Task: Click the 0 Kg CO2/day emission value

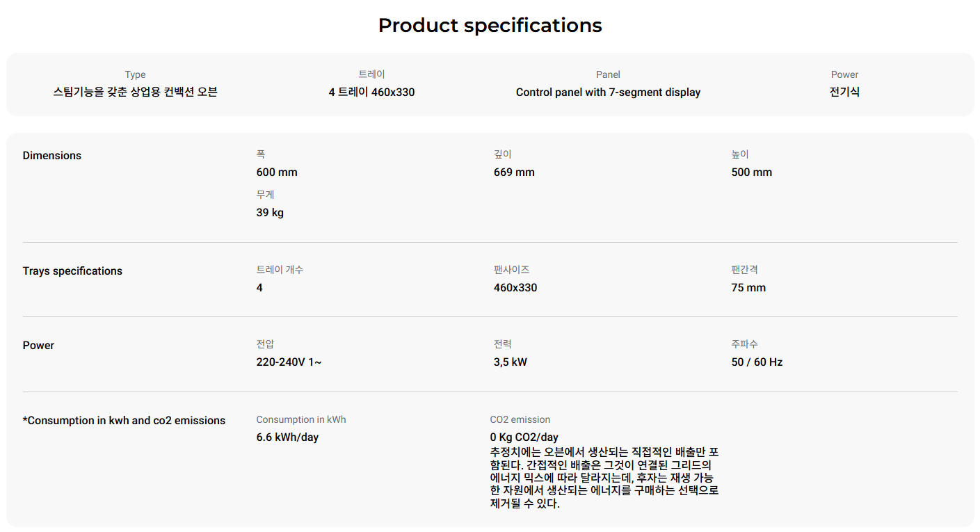Action: [x=524, y=437]
